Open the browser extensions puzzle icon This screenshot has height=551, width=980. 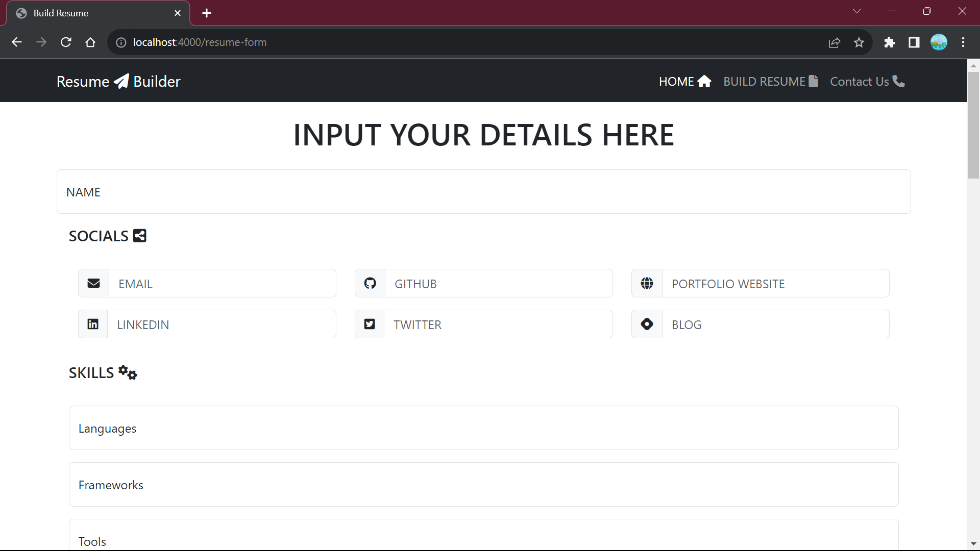coord(890,42)
